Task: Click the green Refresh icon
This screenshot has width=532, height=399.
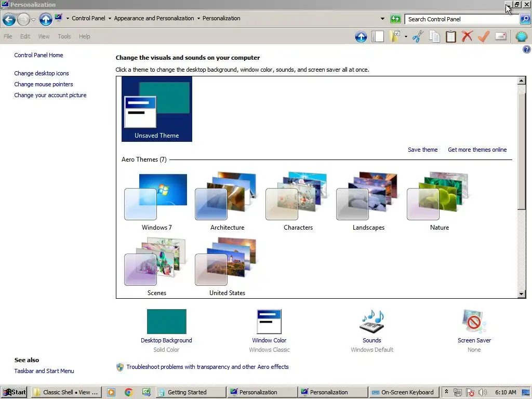Action: pyautogui.click(x=395, y=19)
